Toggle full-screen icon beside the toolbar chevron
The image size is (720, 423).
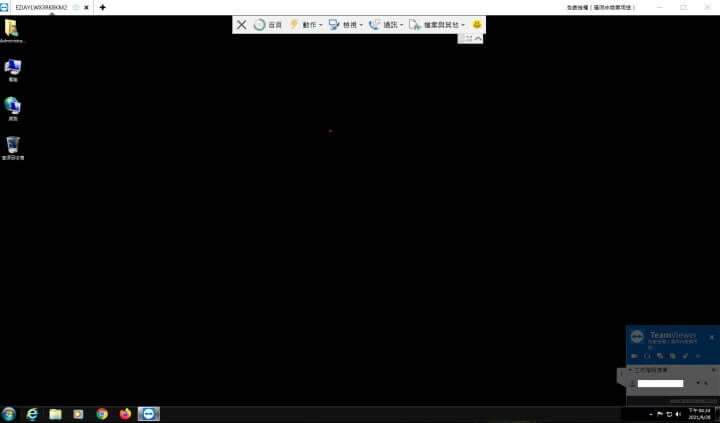[x=468, y=39]
